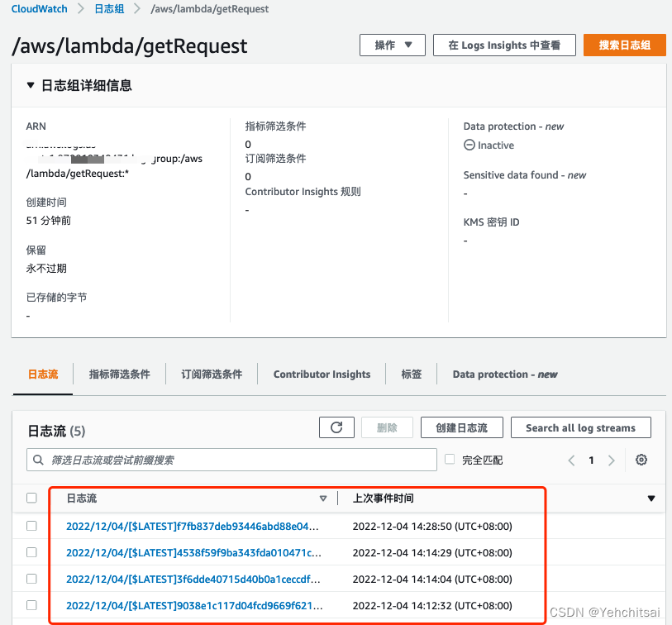
Task: Switch to the 订阅筛选条件 tab
Action: (212, 375)
